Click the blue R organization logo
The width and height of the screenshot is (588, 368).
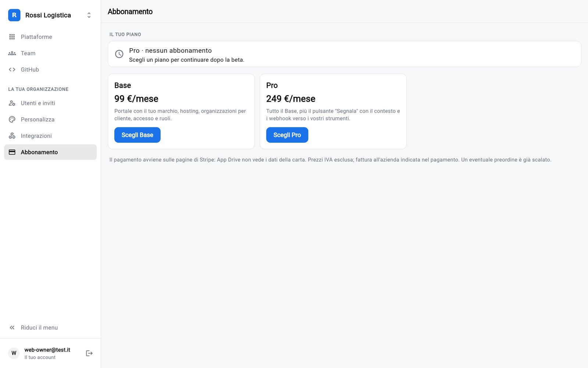[14, 15]
